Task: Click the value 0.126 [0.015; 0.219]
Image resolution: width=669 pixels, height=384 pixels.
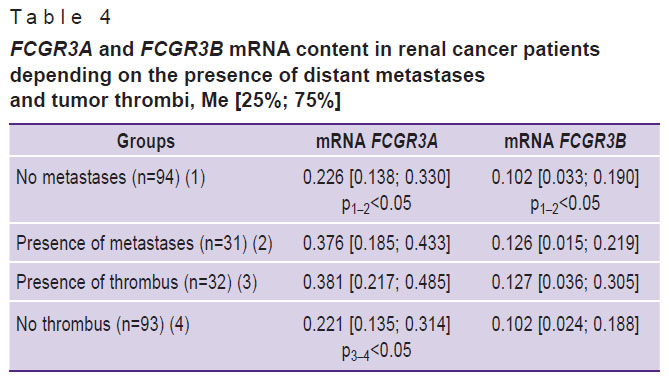Action: 565,243
